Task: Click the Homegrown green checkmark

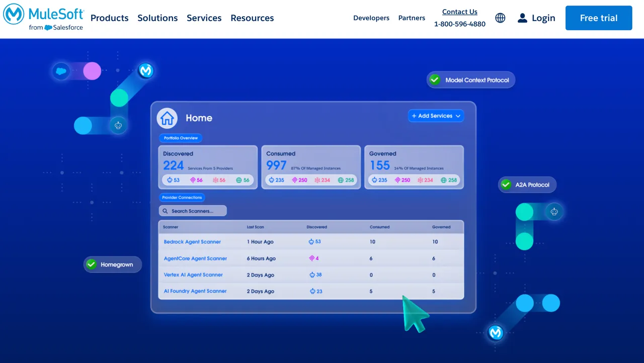Action: coord(91,264)
